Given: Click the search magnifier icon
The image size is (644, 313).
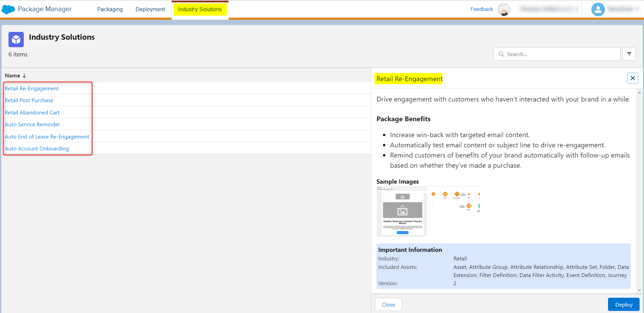Looking at the screenshot, I should point(501,54).
